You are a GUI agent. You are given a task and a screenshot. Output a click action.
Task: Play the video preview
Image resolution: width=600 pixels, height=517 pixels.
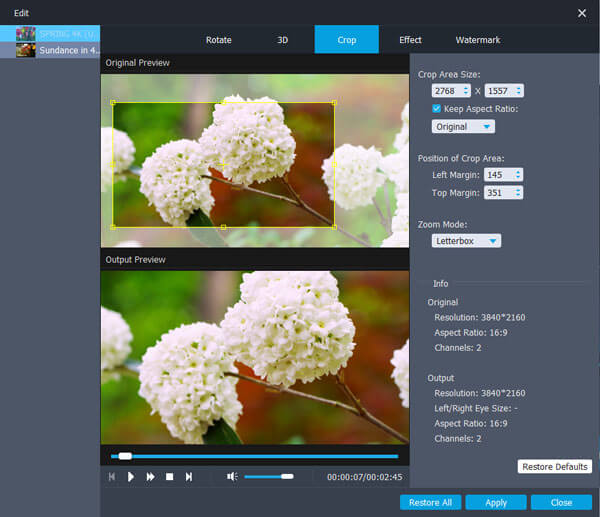pyautogui.click(x=130, y=476)
